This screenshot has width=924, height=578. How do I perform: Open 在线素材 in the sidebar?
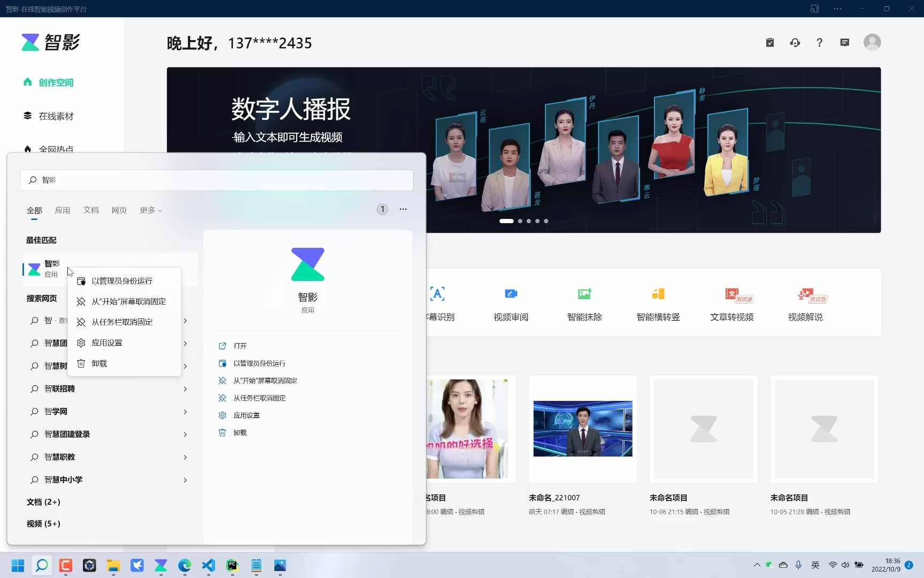click(x=48, y=116)
